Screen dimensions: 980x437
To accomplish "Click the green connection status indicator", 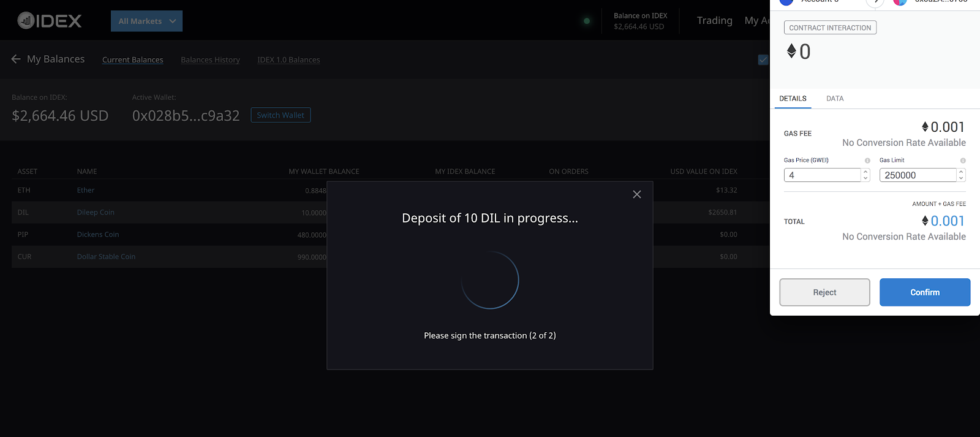I will (587, 21).
